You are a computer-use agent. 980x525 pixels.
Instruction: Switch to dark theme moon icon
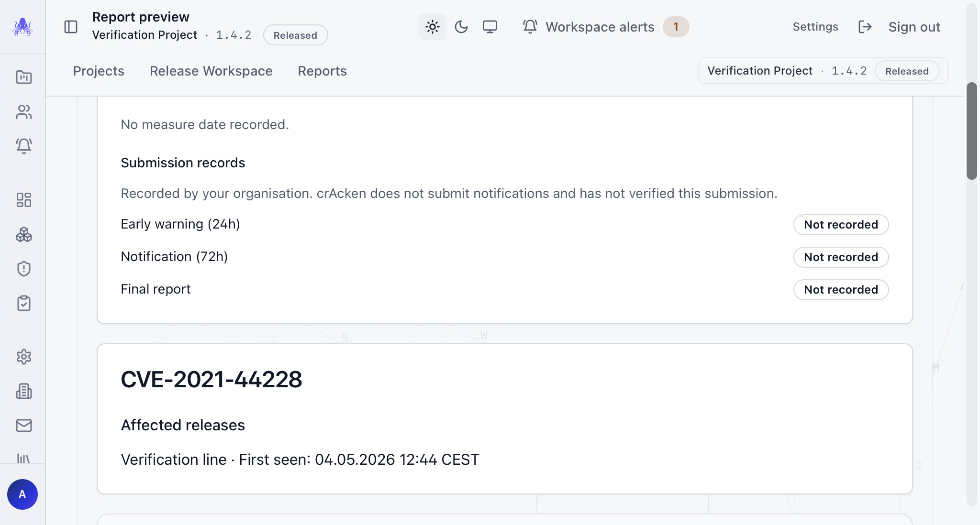[x=461, y=27]
